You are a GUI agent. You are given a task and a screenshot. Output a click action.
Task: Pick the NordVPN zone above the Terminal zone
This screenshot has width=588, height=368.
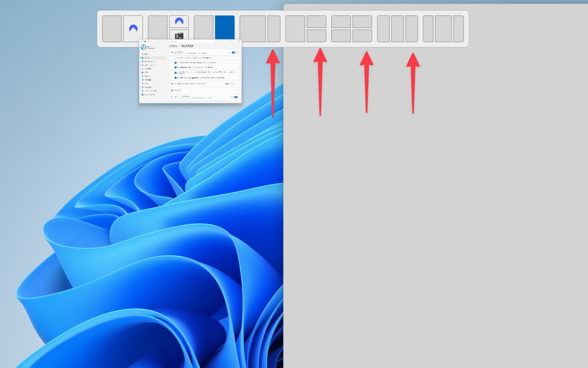(179, 22)
